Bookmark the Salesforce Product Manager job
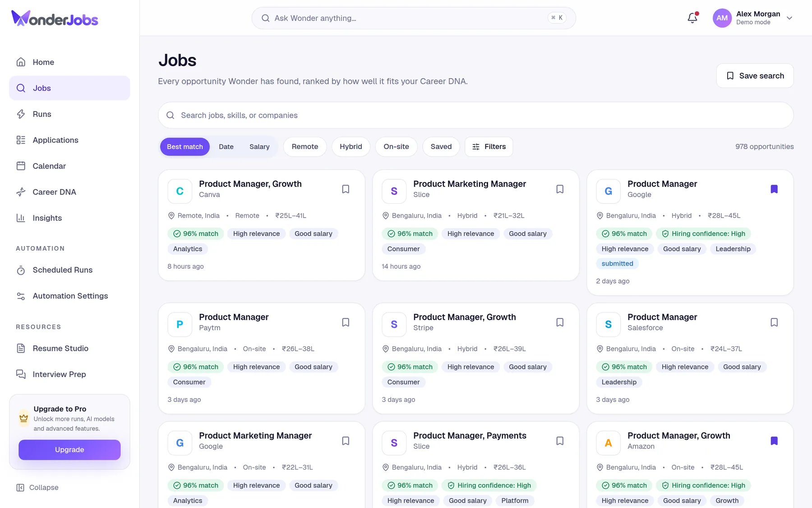 (x=774, y=322)
